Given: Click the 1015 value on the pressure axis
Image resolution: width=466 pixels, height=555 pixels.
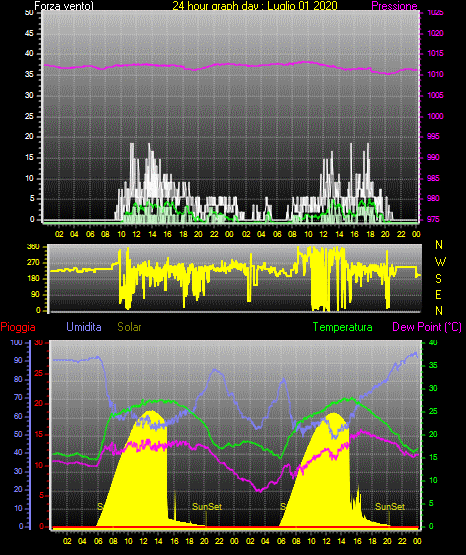Looking at the screenshot, I should coord(435,53).
